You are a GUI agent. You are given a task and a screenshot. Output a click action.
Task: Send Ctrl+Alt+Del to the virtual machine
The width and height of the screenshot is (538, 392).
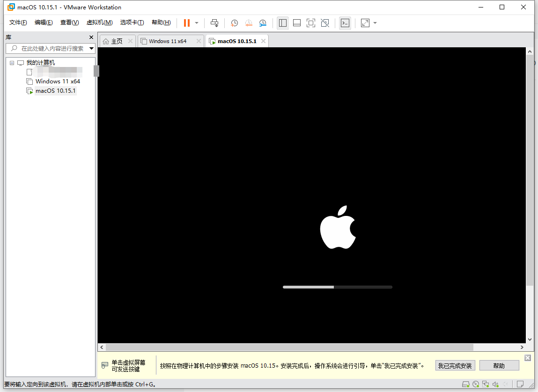tap(214, 23)
